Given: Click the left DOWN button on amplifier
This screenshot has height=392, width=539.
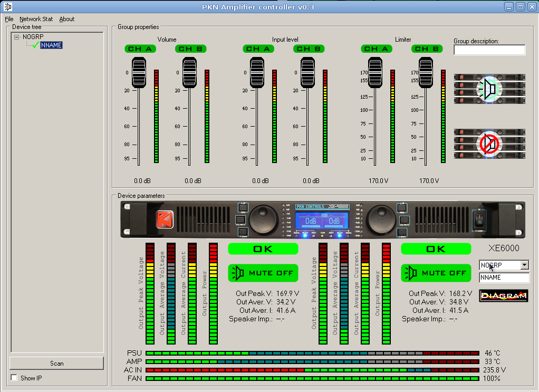Looking at the screenshot, I should click(x=243, y=232).
